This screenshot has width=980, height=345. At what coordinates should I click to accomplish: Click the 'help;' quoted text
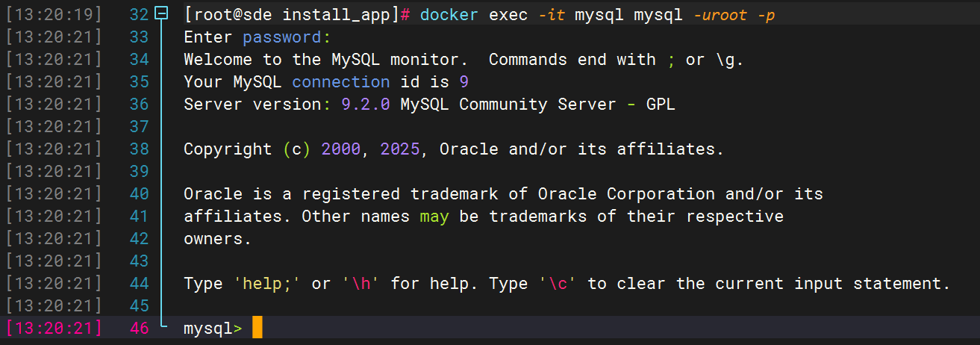[x=267, y=283]
